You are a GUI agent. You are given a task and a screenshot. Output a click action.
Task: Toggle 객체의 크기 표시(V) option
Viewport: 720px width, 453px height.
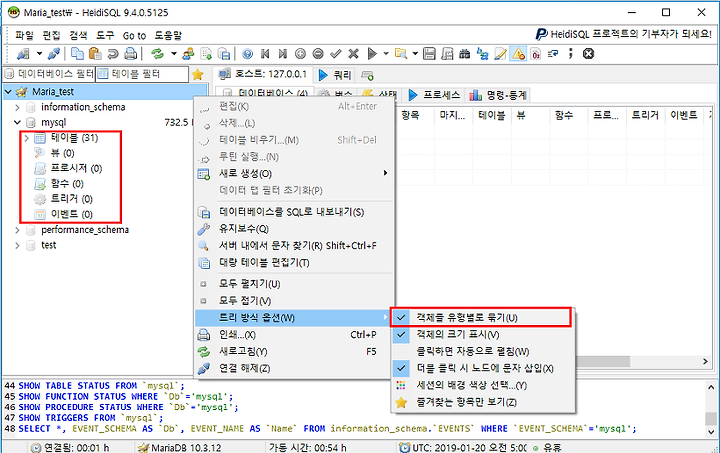(x=483, y=335)
